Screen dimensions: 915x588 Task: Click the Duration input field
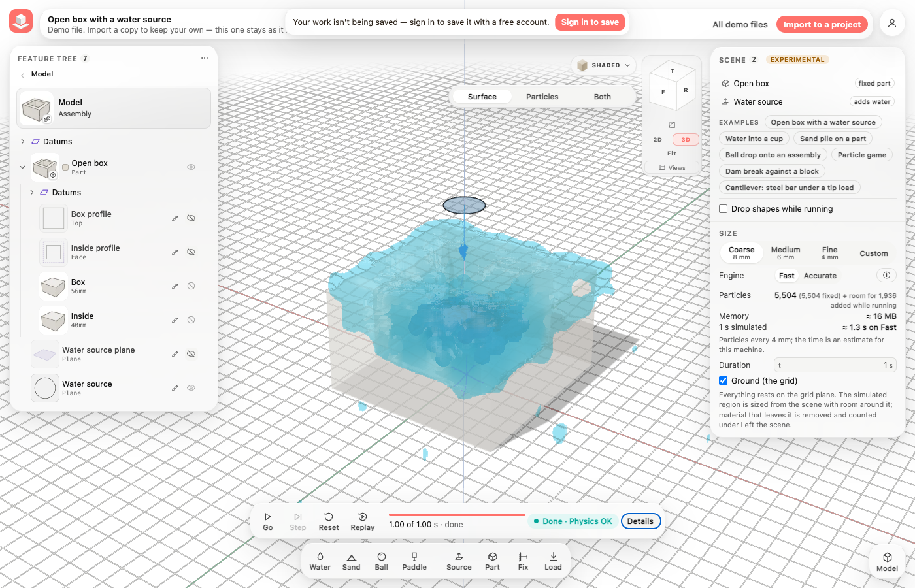pos(835,365)
